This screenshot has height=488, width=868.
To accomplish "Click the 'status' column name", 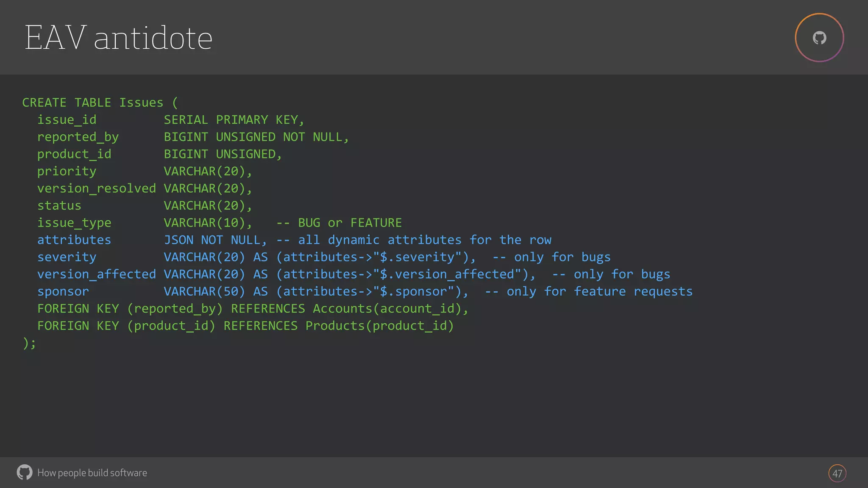I will [x=59, y=206].
